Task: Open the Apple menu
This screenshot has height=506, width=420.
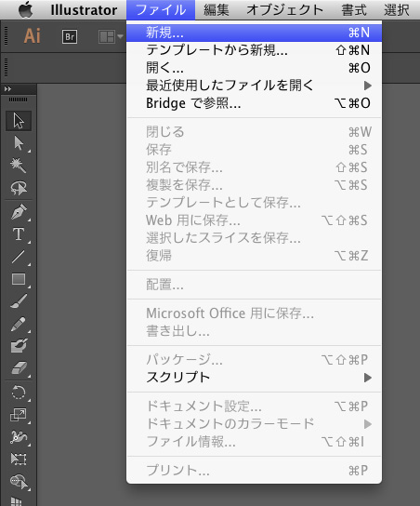Action: [26, 9]
